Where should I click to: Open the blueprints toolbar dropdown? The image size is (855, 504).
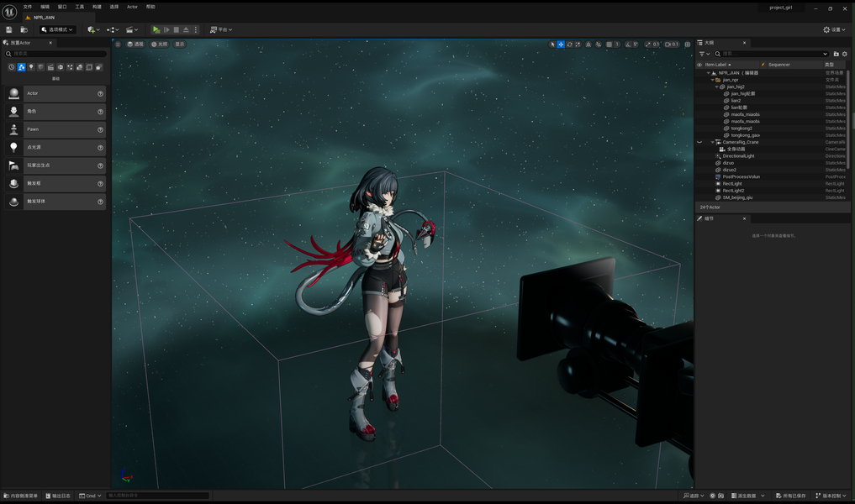coord(113,29)
